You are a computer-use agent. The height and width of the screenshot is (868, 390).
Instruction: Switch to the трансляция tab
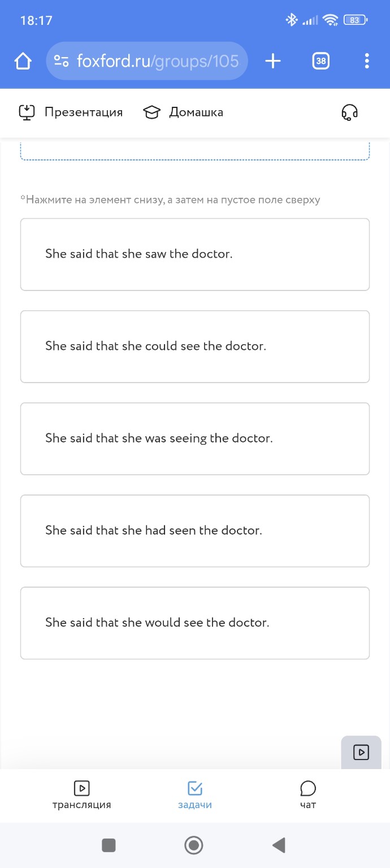tap(81, 795)
